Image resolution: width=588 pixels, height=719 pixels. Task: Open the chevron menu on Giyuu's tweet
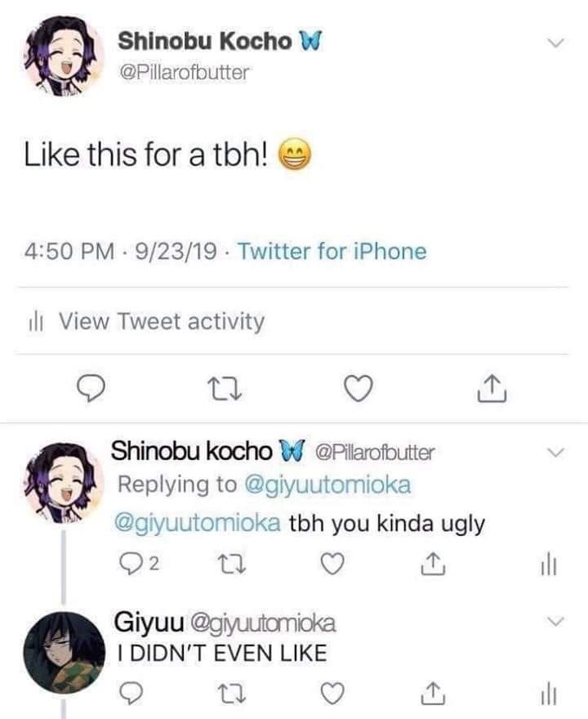555,623
